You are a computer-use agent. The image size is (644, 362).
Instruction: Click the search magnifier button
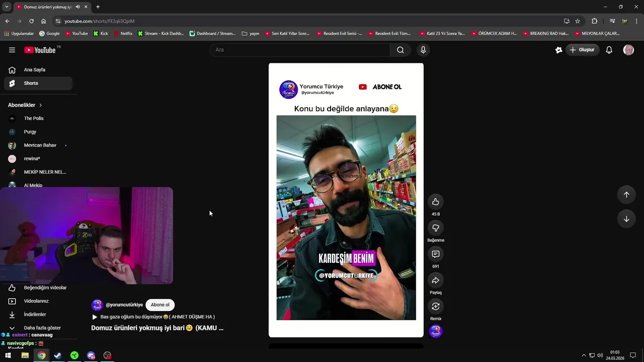coord(400,50)
